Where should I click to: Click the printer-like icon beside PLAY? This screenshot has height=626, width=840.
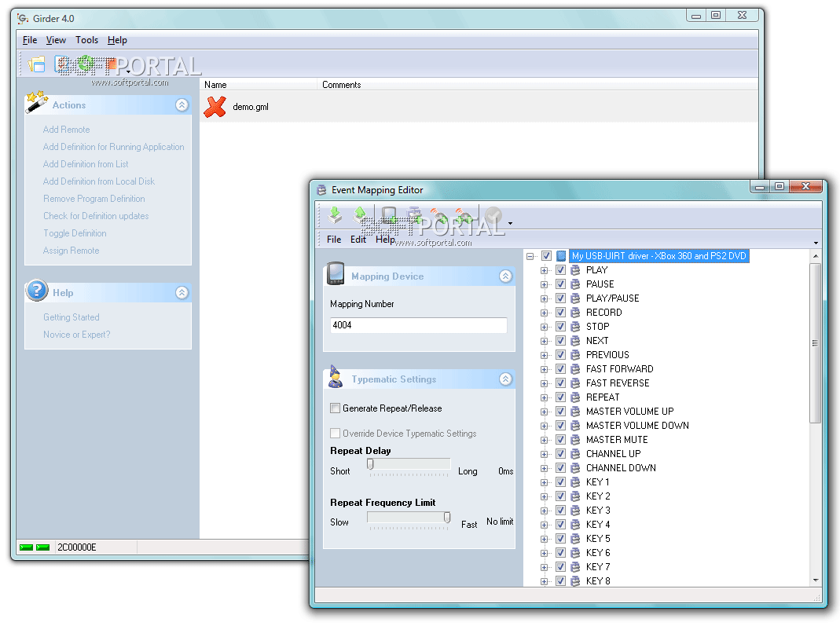coord(575,270)
